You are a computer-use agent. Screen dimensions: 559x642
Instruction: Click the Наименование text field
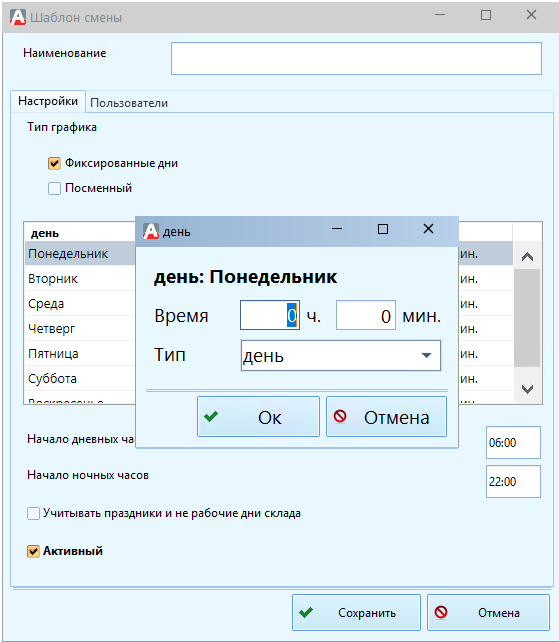[356, 59]
